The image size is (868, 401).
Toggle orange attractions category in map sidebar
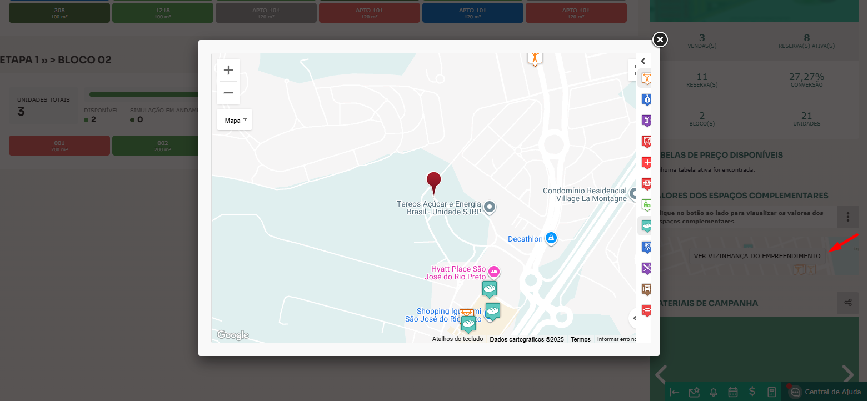(x=646, y=78)
